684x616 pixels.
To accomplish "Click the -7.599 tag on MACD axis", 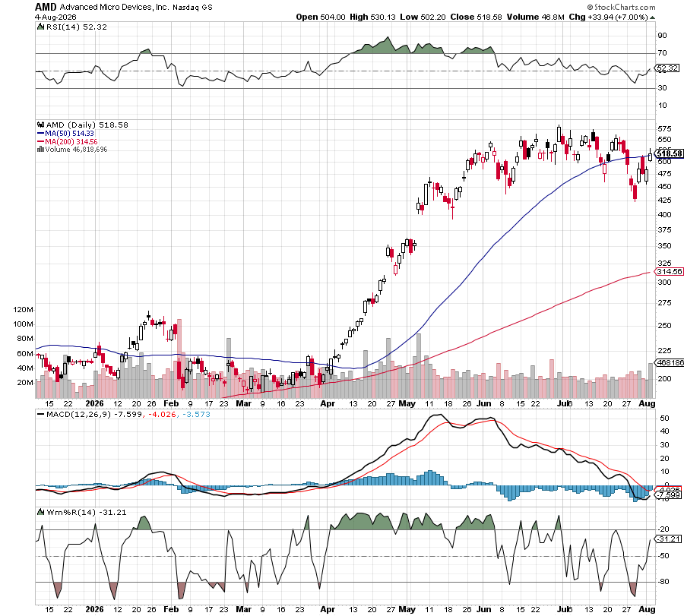I will point(669,494).
